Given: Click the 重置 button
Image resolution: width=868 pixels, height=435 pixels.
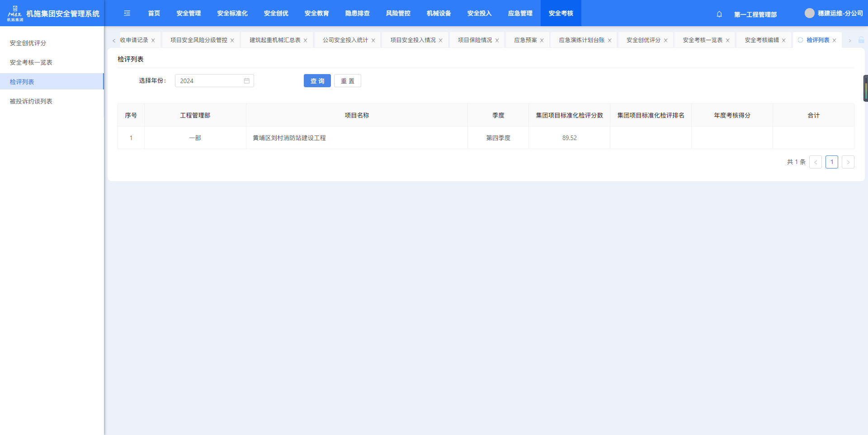Looking at the screenshot, I should tap(347, 81).
